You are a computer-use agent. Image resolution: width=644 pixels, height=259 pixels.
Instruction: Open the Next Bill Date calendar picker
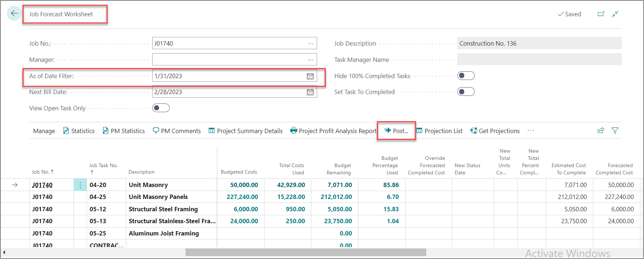[x=310, y=92]
